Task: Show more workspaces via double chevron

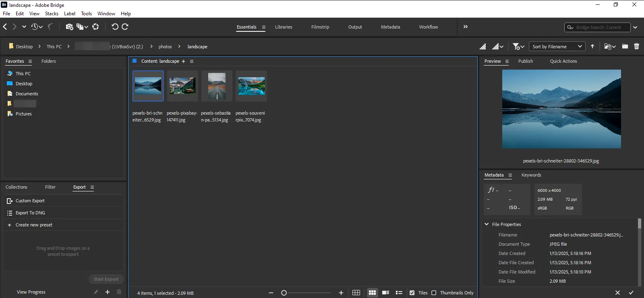Action: point(466,27)
